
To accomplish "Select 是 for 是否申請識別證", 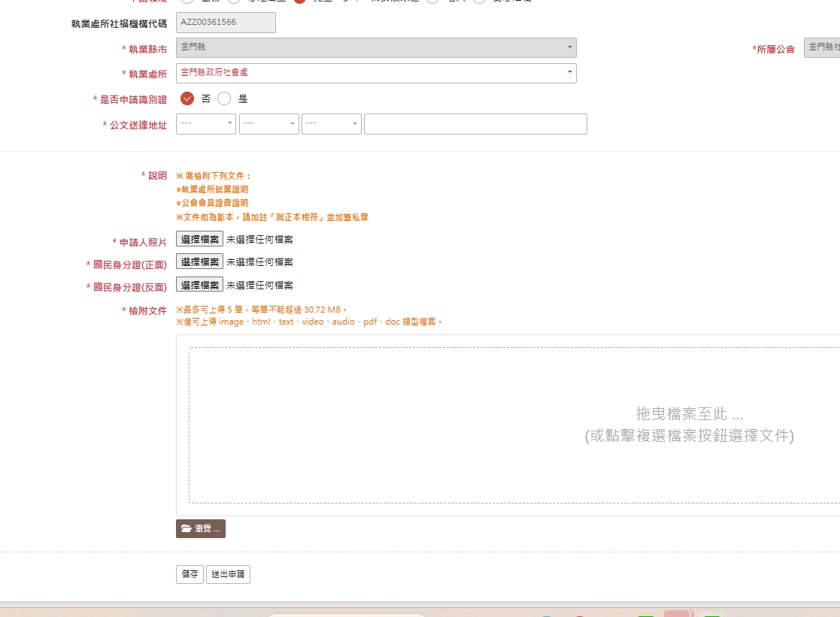I will click(224, 98).
